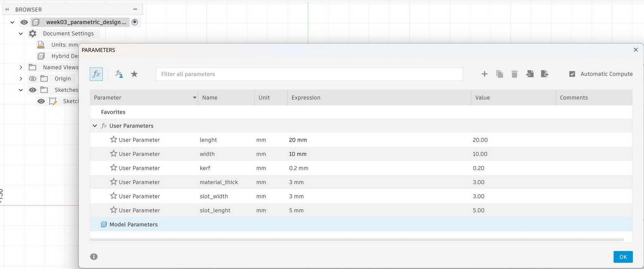Click the Value column header
The width and height of the screenshot is (644, 269).
pos(513,97)
